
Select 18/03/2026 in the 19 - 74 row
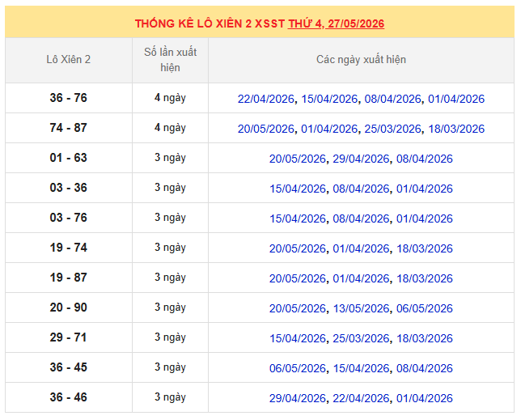(x=424, y=248)
